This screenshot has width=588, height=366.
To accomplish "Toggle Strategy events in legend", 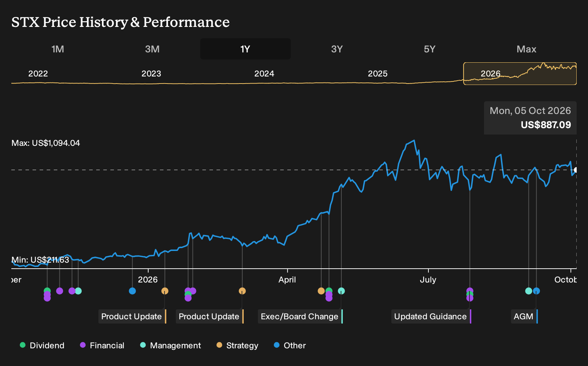I will (237, 345).
